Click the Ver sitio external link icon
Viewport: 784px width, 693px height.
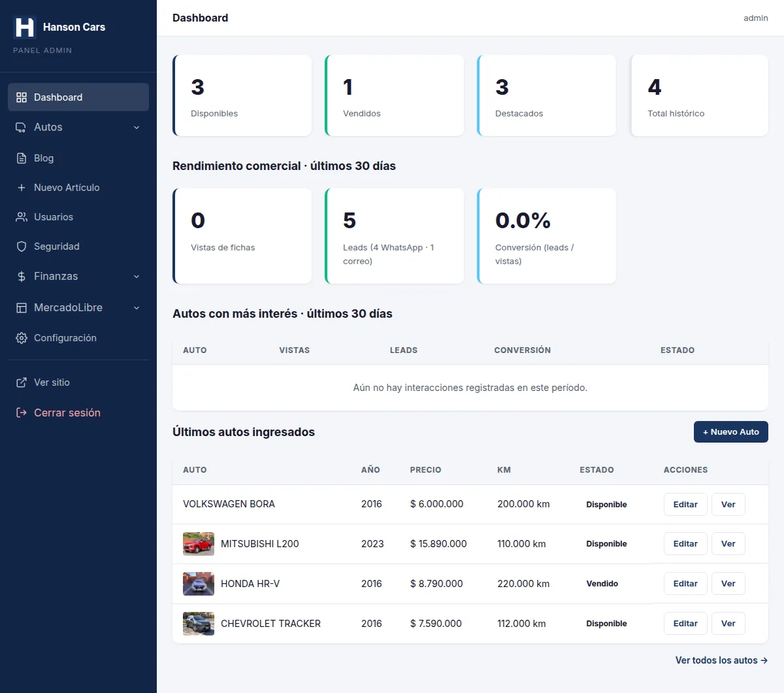(x=22, y=382)
